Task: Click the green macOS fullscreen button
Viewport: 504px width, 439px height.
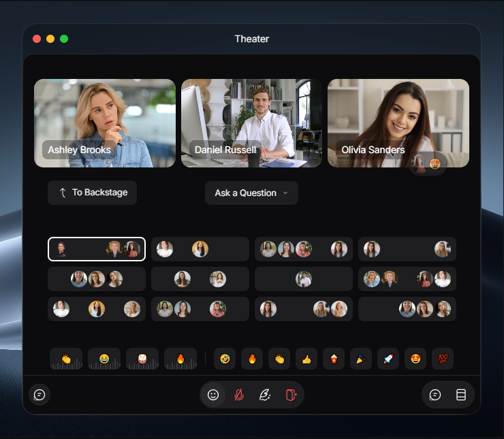Action: coord(64,39)
